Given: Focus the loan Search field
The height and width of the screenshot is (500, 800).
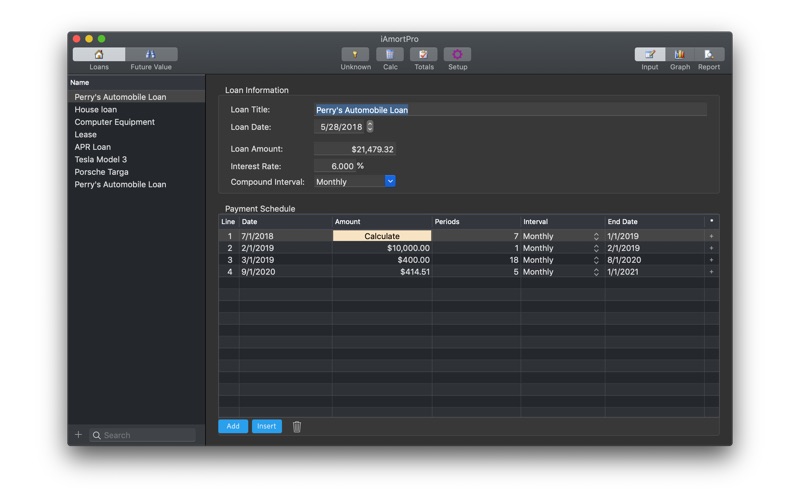Looking at the screenshot, I should coord(143,435).
